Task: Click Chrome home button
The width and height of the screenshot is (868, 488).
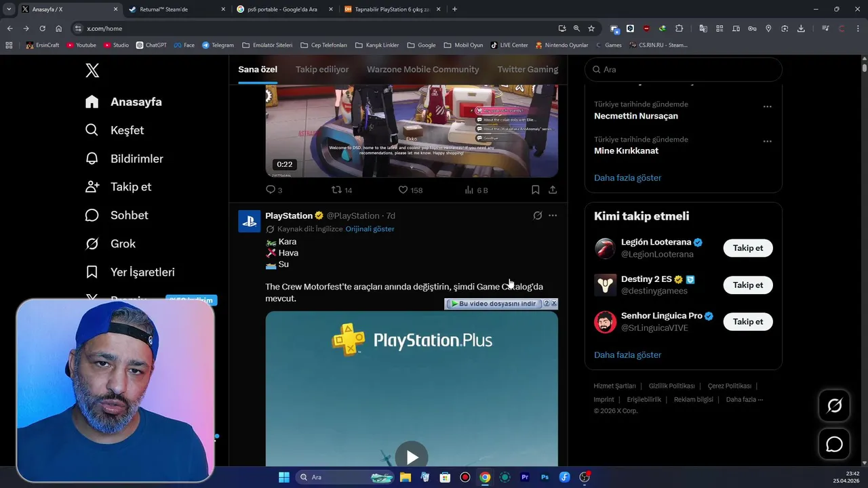Action: click(59, 28)
